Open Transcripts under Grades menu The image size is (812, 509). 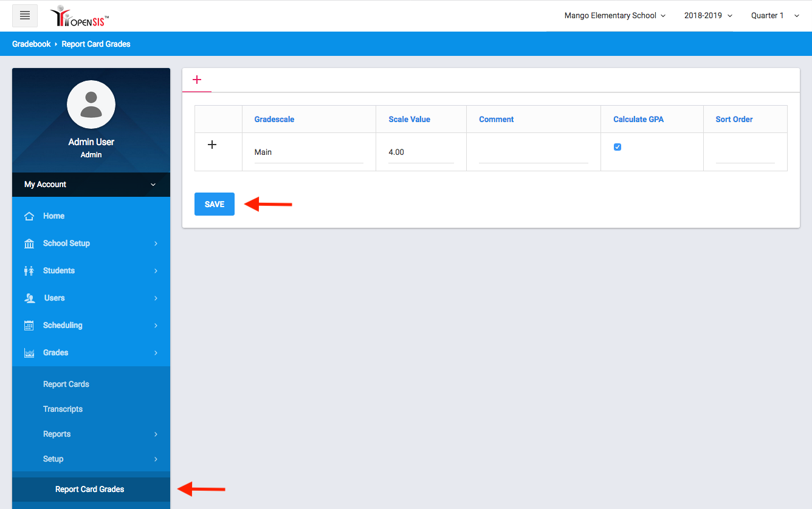click(x=63, y=409)
